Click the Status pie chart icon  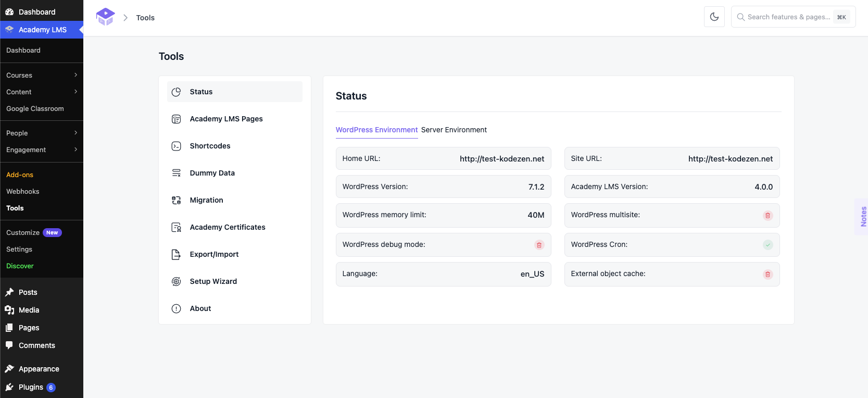pyautogui.click(x=177, y=92)
